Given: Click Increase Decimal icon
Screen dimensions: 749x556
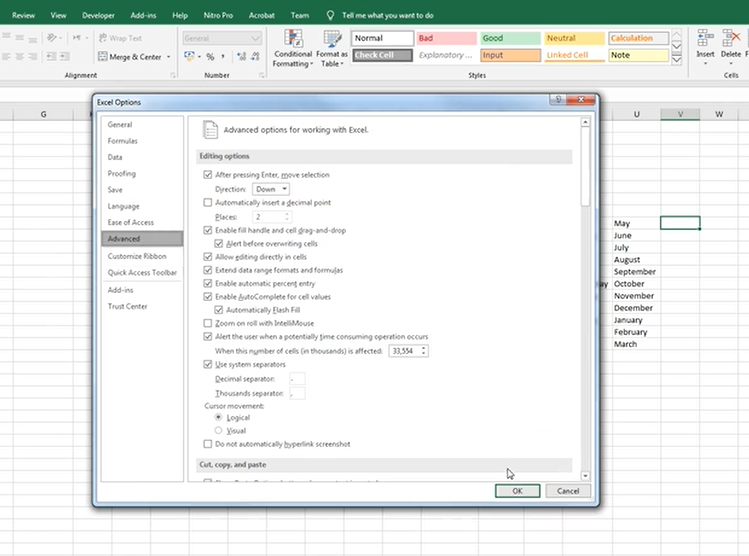Looking at the screenshot, I should [242, 57].
